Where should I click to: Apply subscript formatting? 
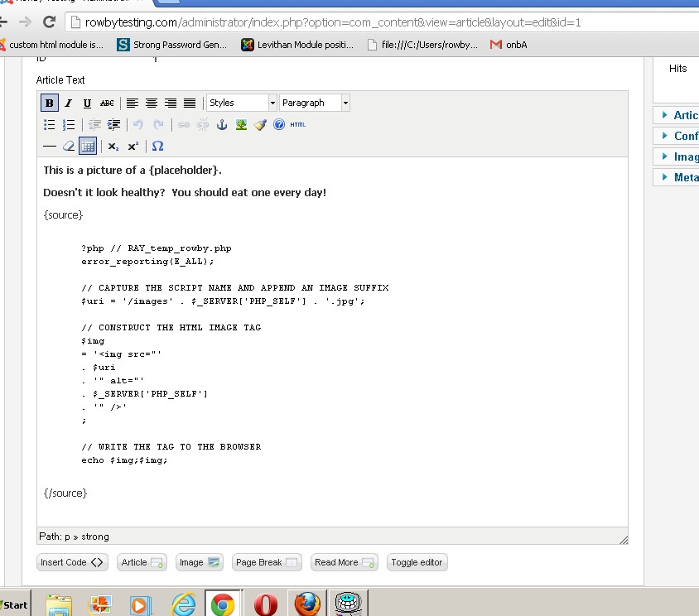click(x=113, y=147)
